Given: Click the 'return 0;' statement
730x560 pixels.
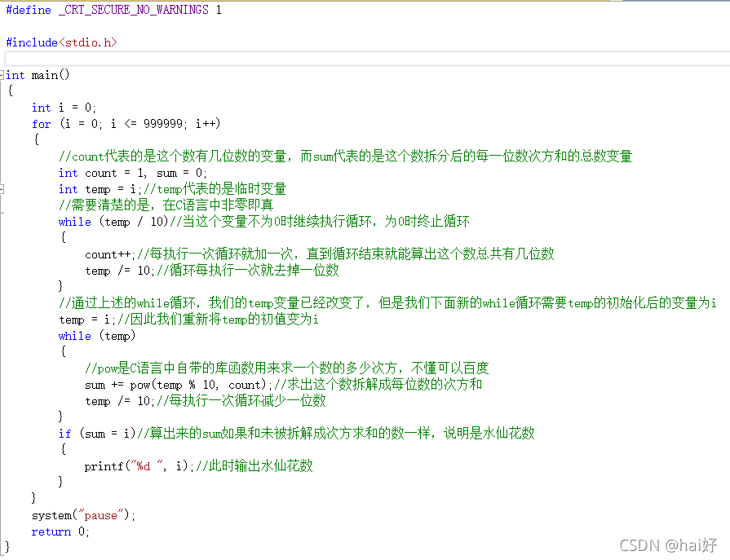Looking at the screenshot, I should tap(60, 531).
